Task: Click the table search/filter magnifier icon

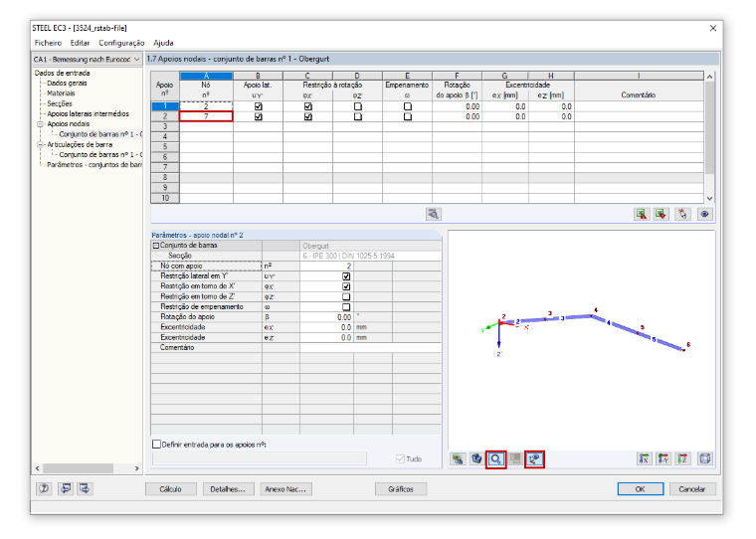Action: 434,214
